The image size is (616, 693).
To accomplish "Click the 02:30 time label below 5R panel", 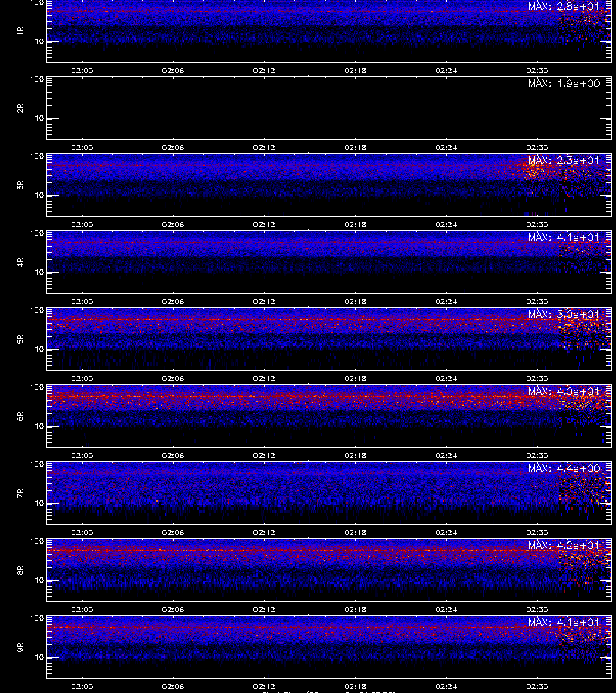I will click(x=537, y=378).
